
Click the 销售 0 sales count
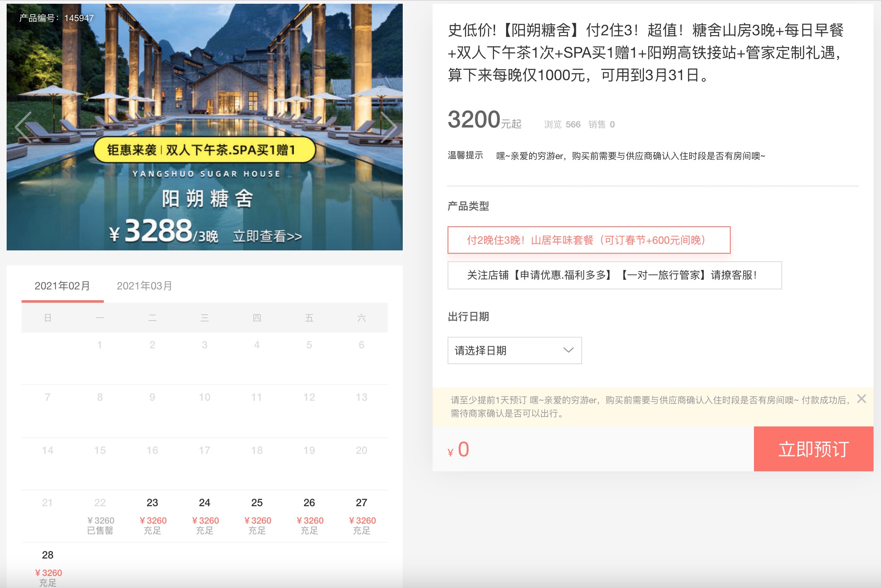click(x=602, y=125)
